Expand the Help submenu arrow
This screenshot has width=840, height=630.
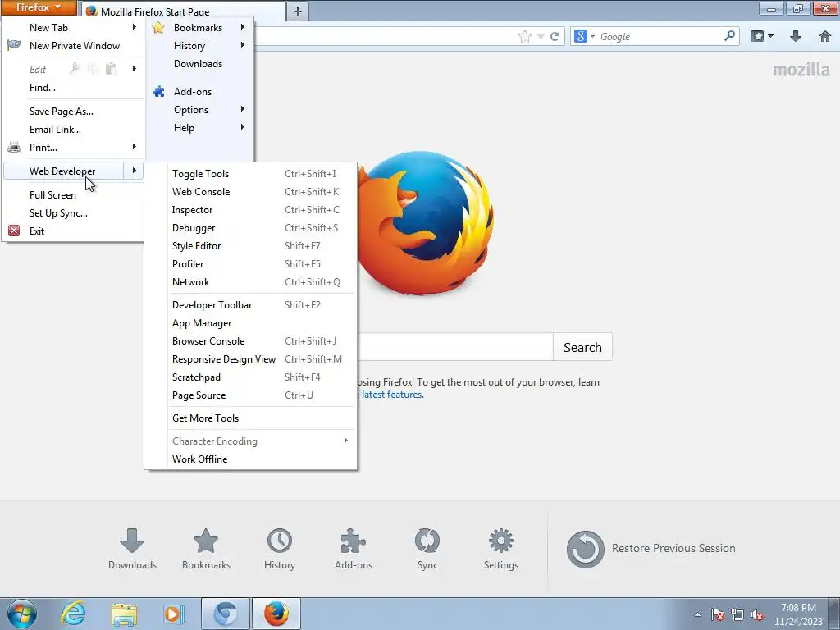[243, 127]
